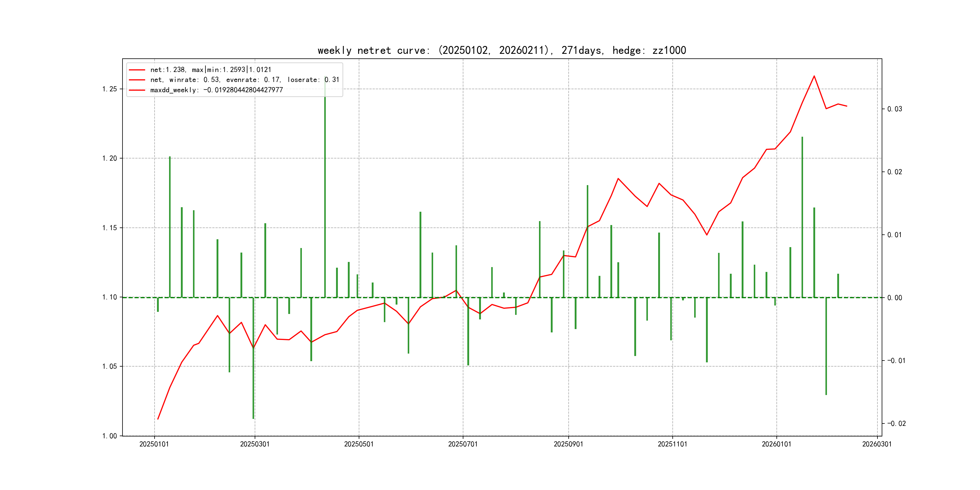The image size is (980, 490).
Task: Click the highest peak of the red net curve
Action: [x=814, y=76]
